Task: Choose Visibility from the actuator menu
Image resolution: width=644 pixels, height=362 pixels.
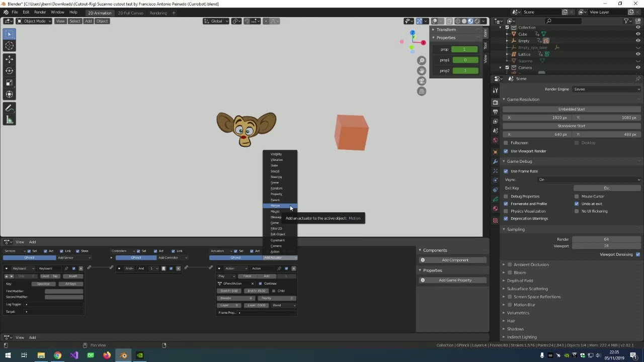Action: pos(280,154)
